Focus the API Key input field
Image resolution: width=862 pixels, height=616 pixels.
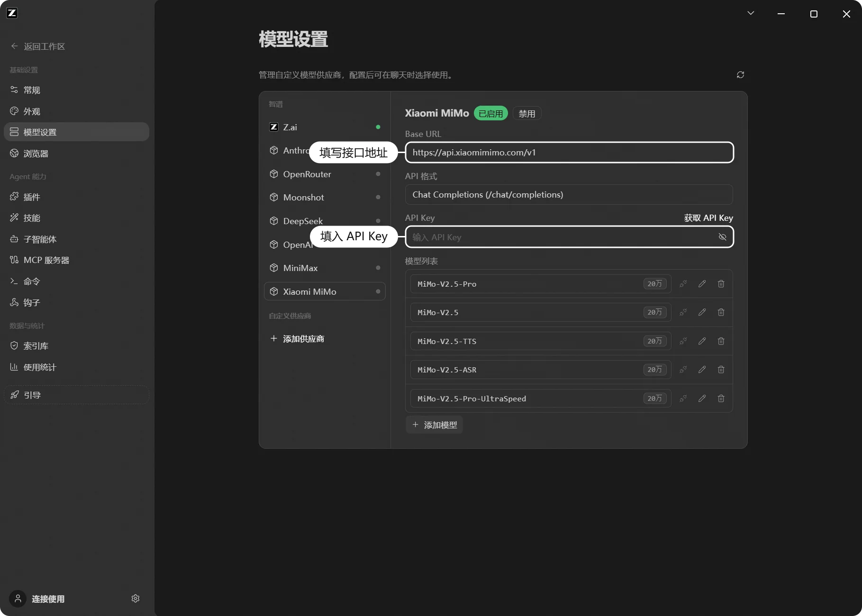(x=569, y=237)
